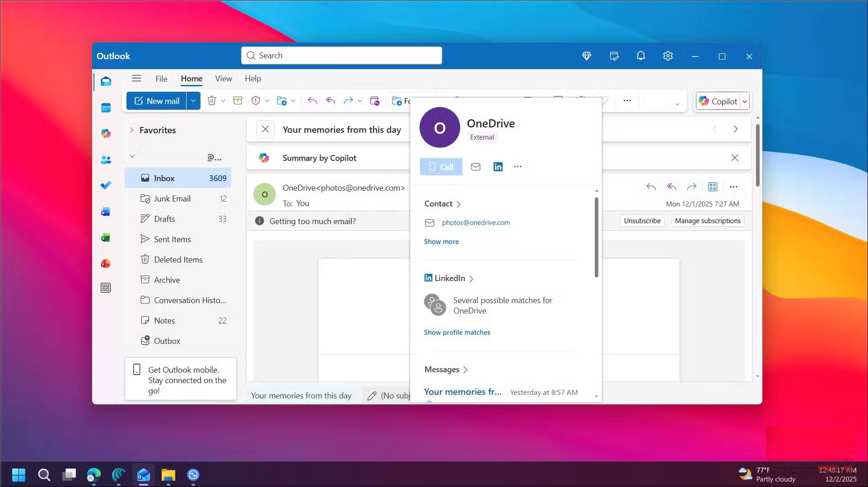Click the Archive icon in the toolbar

click(x=238, y=101)
